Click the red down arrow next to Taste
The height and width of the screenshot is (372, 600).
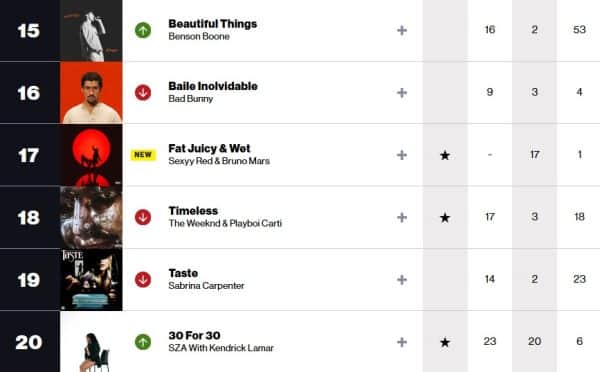click(143, 280)
